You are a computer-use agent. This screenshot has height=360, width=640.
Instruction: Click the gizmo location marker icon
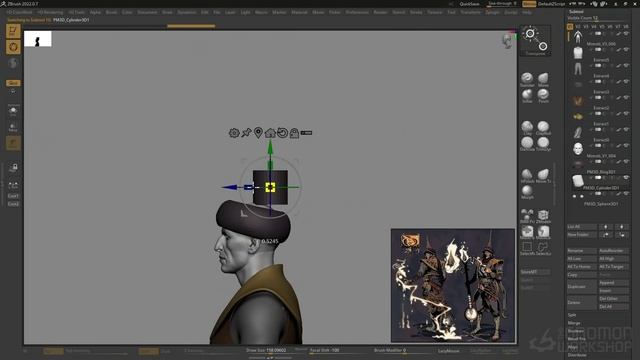258,132
